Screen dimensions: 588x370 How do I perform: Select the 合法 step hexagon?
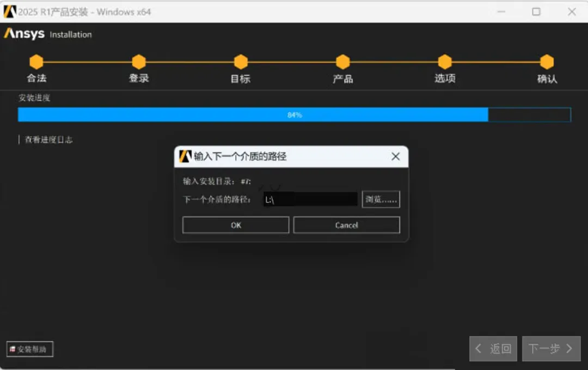[x=36, y=62]
